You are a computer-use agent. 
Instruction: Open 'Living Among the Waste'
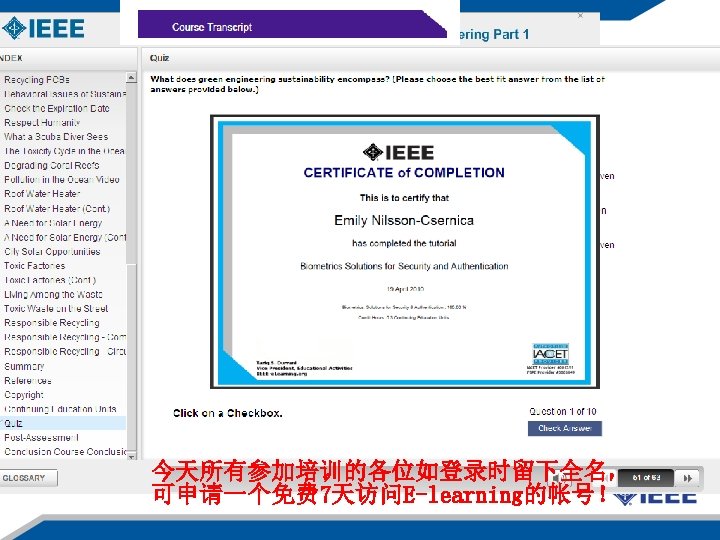(x=53, y=294)
